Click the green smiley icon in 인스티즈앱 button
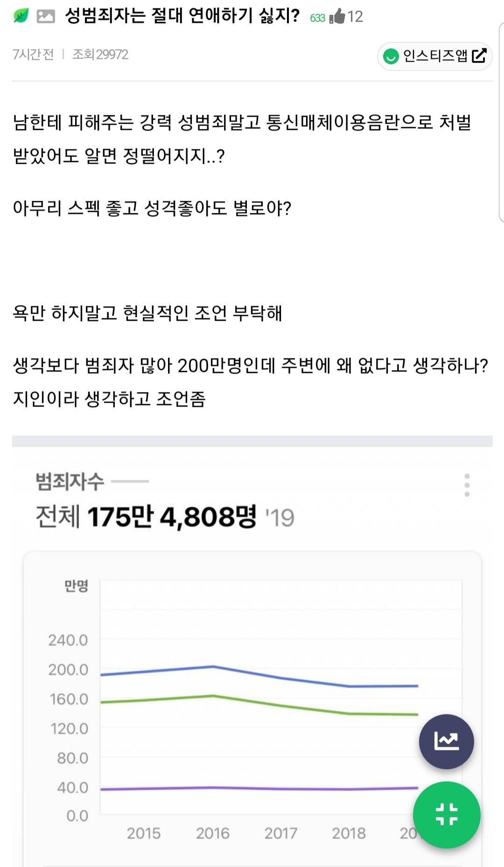This screenshot has width=504, height=867. [390, 56]
